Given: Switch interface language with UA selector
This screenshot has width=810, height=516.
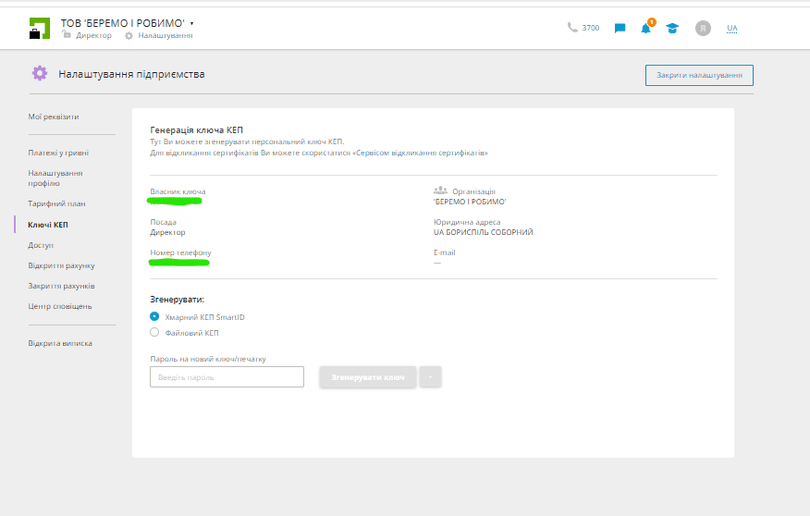Looking at the screenshot, I should pyautogui.click(x=732, y=28).
